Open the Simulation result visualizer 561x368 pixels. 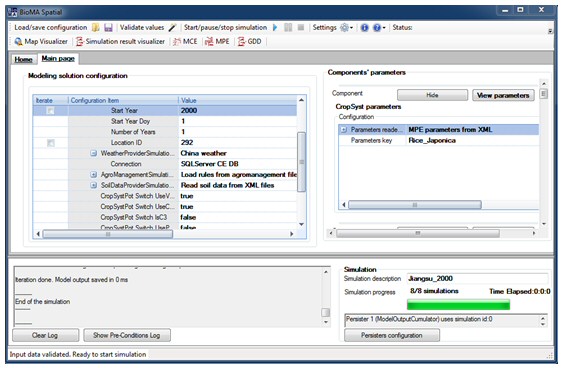(120, 41)
